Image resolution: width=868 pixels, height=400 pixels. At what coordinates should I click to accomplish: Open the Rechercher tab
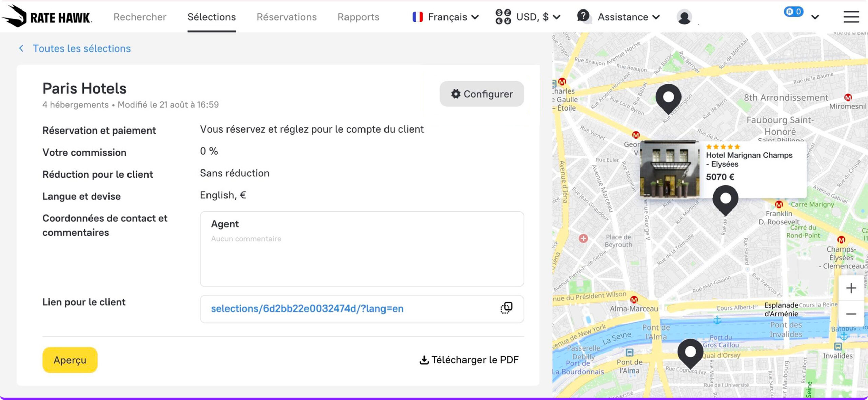(x=140, y=17)
